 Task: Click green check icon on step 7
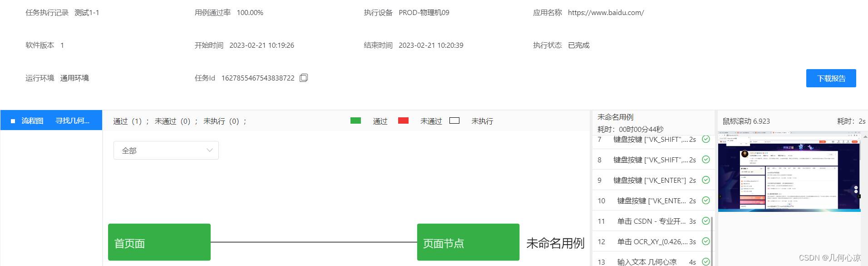click(705, 139)
